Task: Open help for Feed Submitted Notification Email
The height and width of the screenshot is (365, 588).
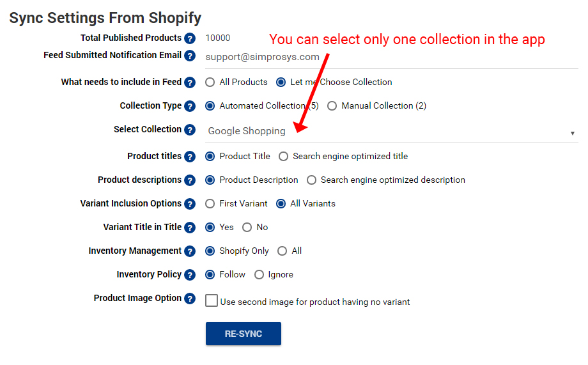Action: click(190, 56)
